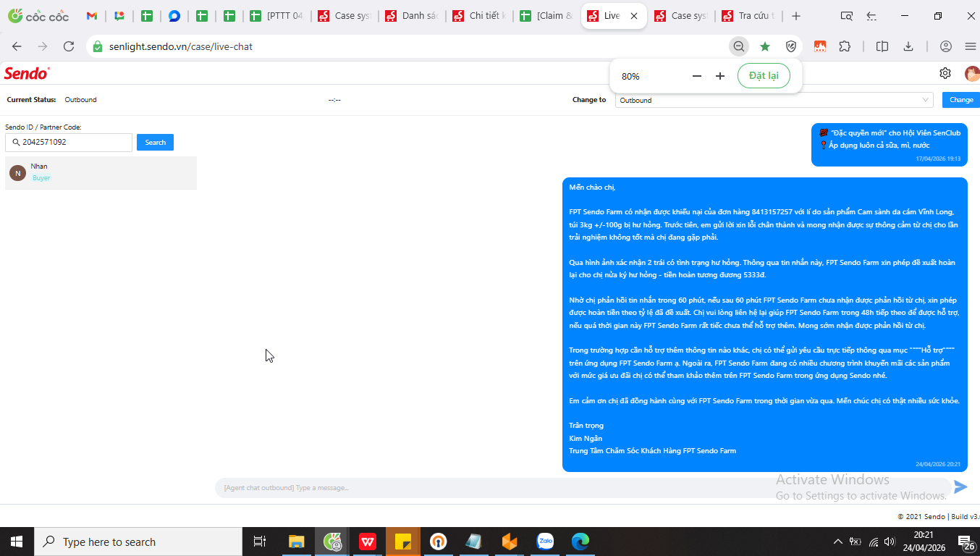Open the notification center icon

point(965,542)
